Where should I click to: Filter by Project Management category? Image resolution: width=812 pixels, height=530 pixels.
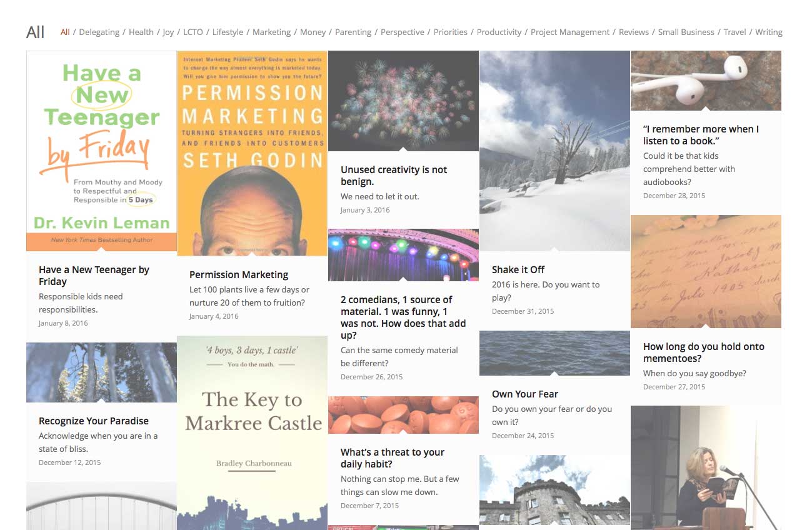point(570,32)
